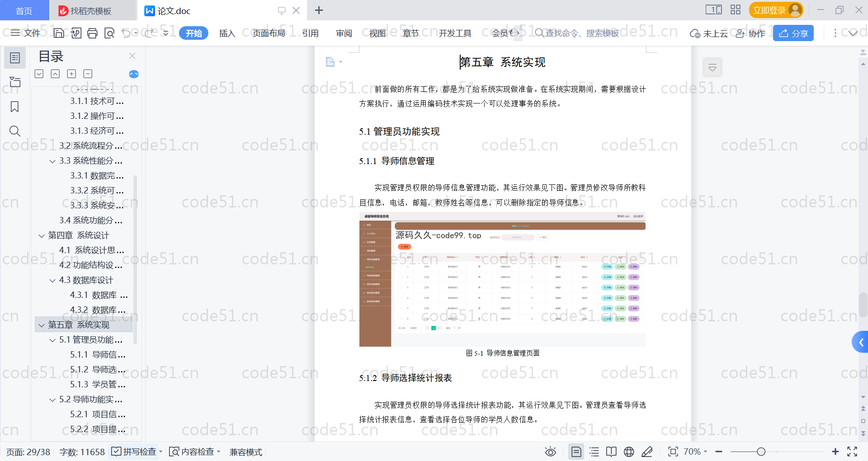Select the 章节 ribbon tab
868x461 pixels.
coord(411,33)
